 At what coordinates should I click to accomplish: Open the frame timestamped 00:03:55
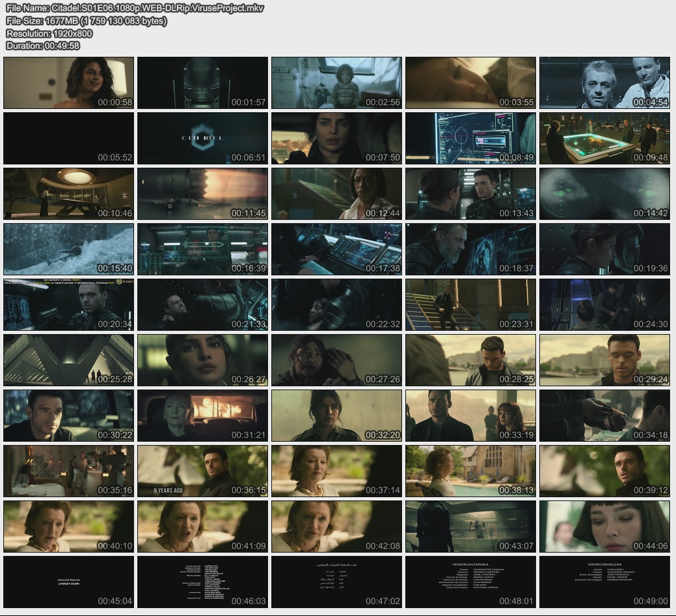click(471, 83)
